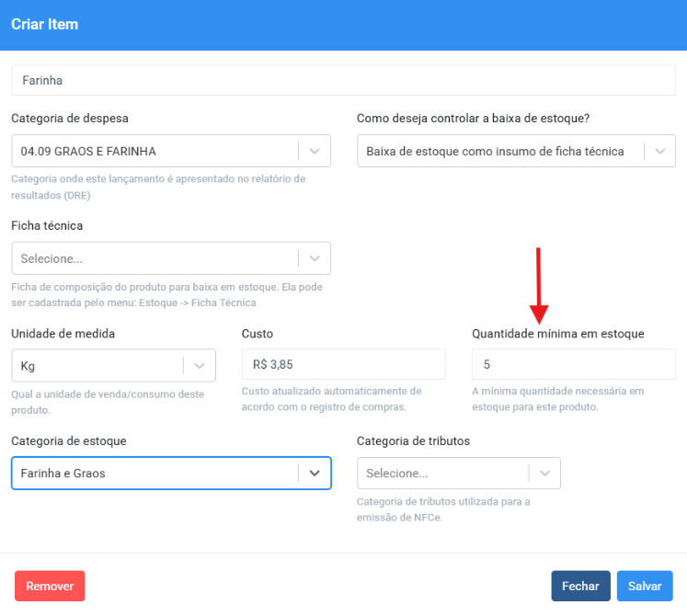Open the Ficha técnica Selecione field
Viewport: 687px width, 616px height.
pyautogui.click(x=155, y=258)
